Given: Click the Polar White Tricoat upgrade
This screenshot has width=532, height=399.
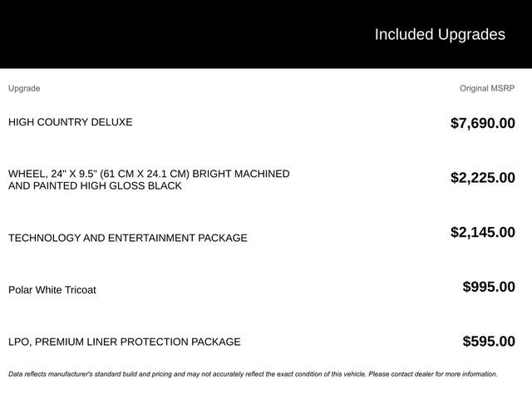Looking at the screenshot, I should [52, 290].
